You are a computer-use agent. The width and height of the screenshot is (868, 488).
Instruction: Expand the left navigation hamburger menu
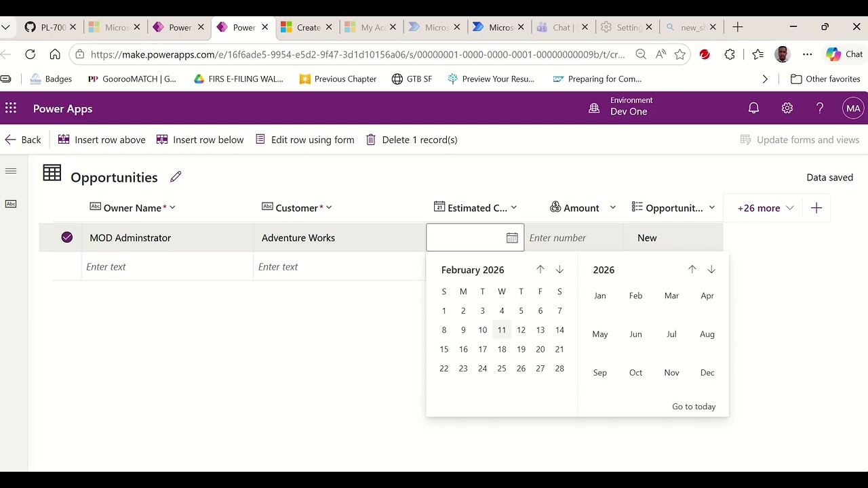10,171
